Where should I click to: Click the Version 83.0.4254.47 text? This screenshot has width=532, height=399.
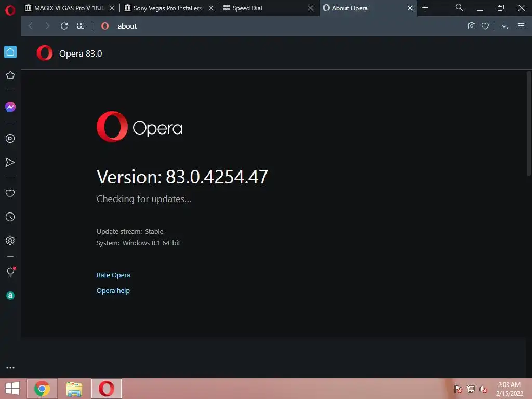click(182, 177)
